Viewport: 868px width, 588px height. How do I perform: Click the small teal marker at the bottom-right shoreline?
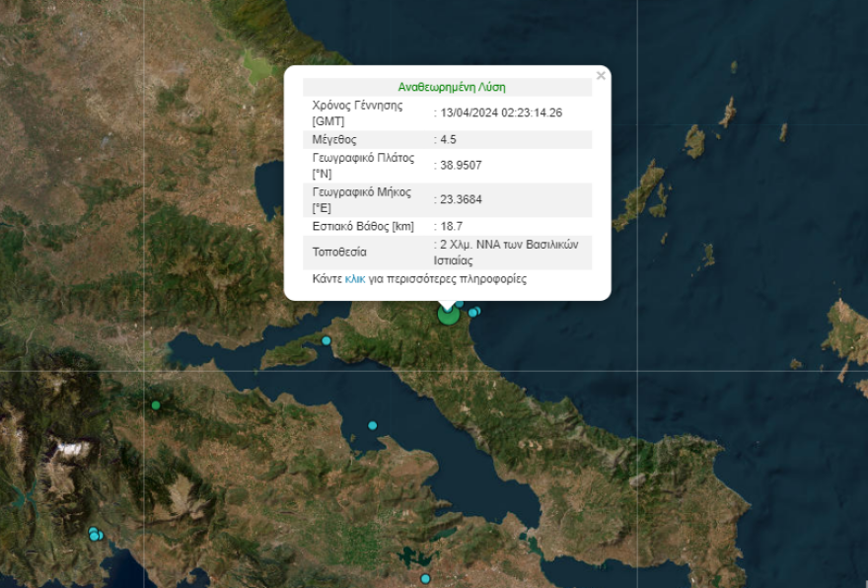[425, 577]
